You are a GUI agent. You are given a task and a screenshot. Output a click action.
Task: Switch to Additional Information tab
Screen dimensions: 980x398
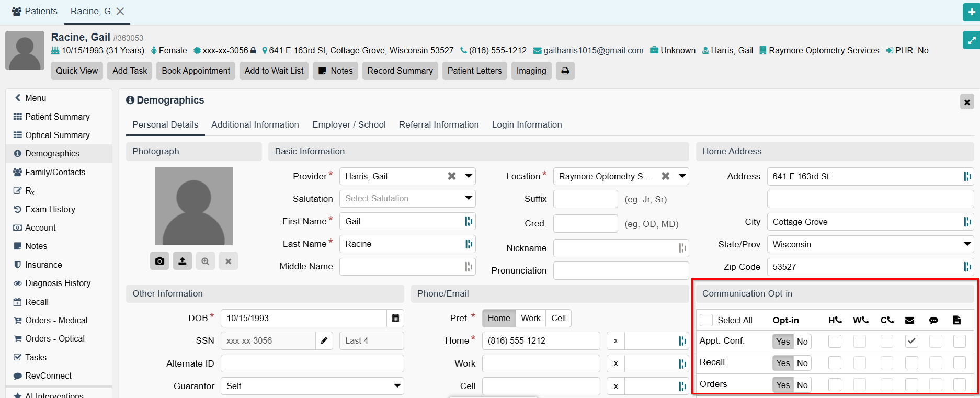tap(255, 124)
